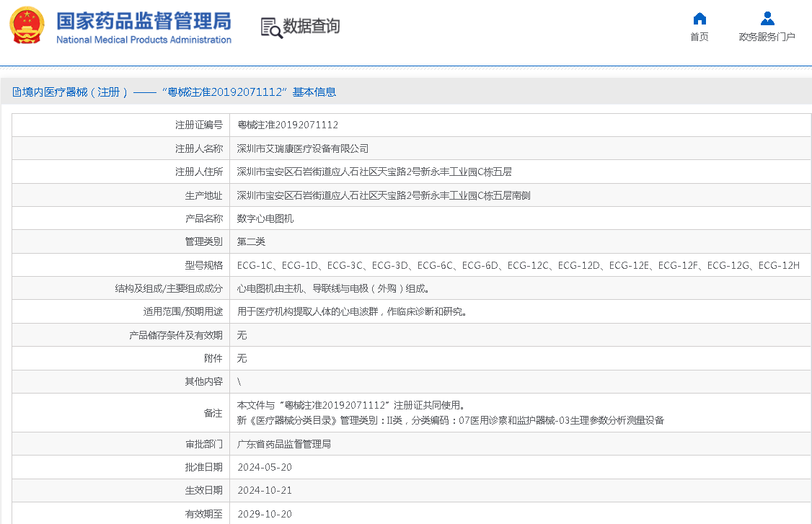Click the approval date 2024-05-20

tap(265, 467)
